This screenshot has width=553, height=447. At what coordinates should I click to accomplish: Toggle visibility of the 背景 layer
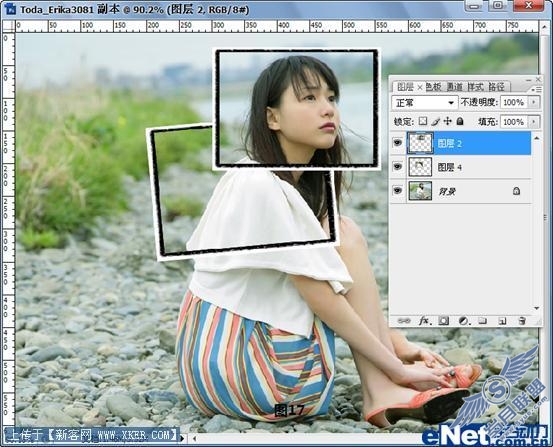398,191
